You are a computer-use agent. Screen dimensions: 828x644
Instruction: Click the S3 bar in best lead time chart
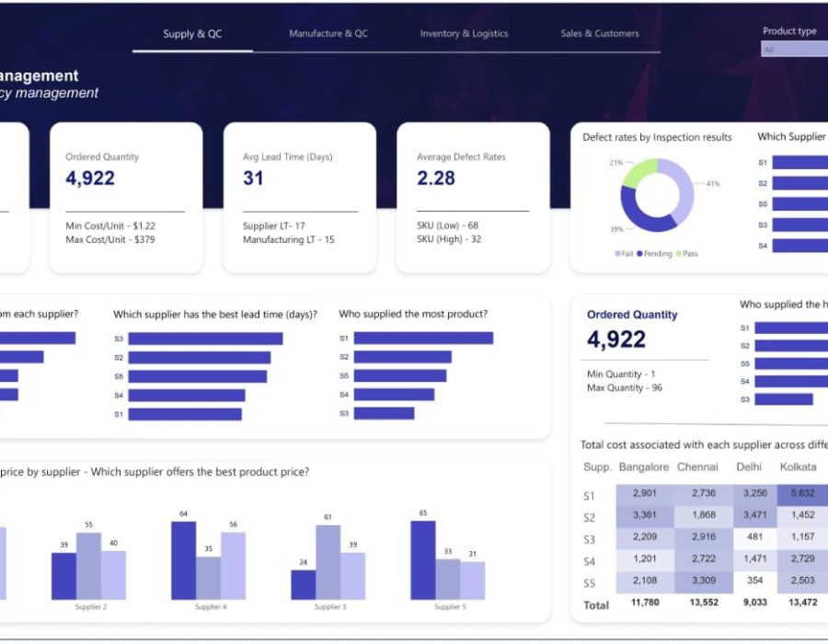click(205, 339)
